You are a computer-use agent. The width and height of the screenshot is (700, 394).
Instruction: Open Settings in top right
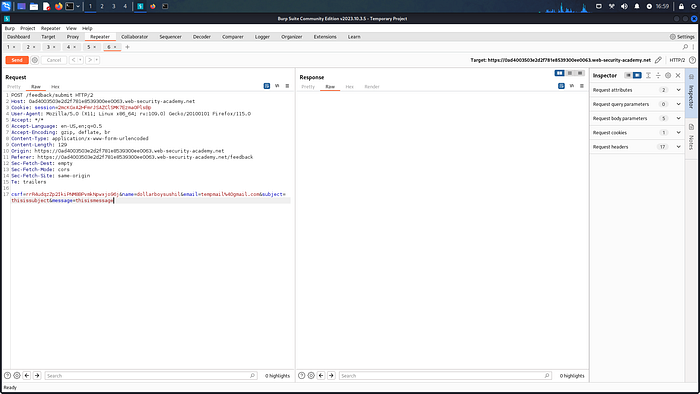click(682, 37)
